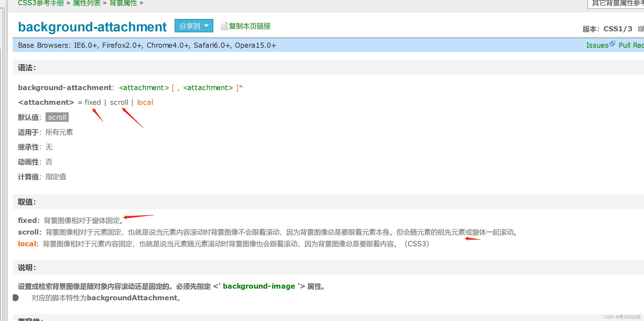This screenshot has width=644, height=321.
Task: Click the gray bullet icon beside script note
Action: (x=16, y=298)
